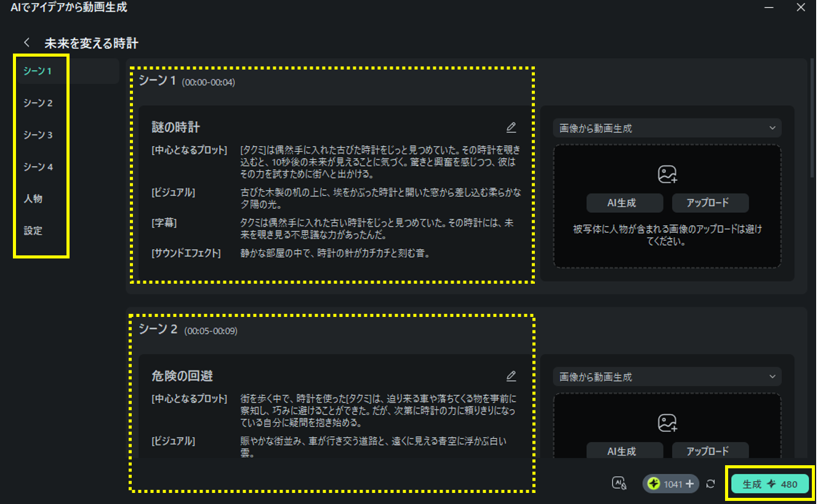This screenshot has height=504, width=818.
Task: Click the image-add icon in シーン 2 panel
Action: click(667, 422)
